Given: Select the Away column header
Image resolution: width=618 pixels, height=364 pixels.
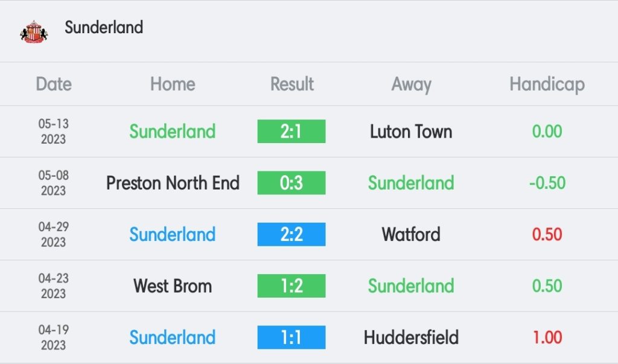Looking at the screenshot, I should click(x=411, y=85).
